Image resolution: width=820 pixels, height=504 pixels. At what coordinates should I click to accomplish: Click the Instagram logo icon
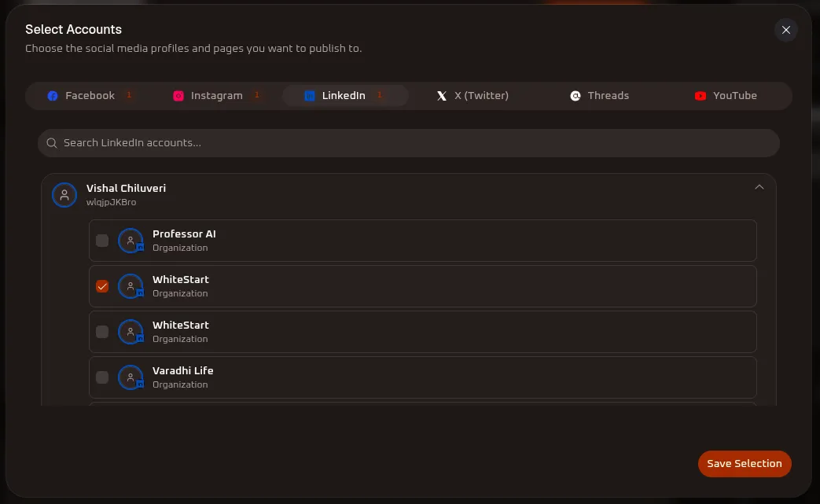click(178, 96)
